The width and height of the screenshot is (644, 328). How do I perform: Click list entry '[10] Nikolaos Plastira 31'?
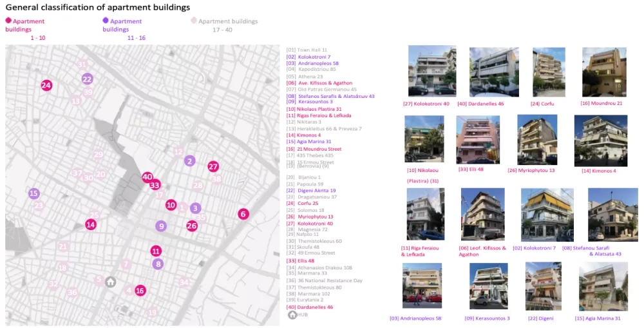coord(314,110)
